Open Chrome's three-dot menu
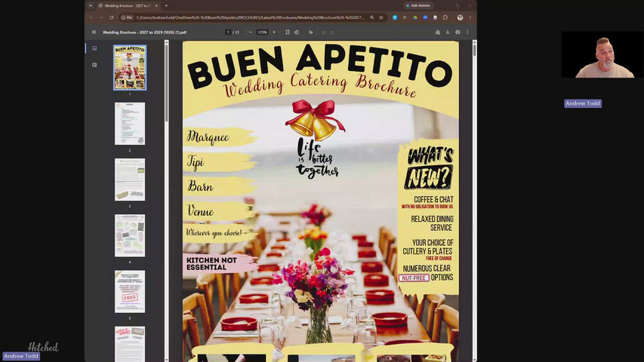The width and height of the screenshot is (644, 362). pos(470,17)
